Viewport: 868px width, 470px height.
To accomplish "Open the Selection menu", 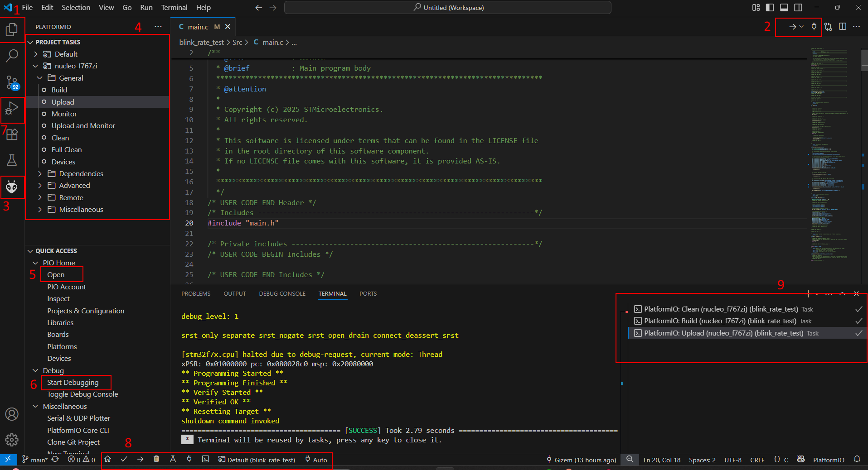I will point(76,7).
